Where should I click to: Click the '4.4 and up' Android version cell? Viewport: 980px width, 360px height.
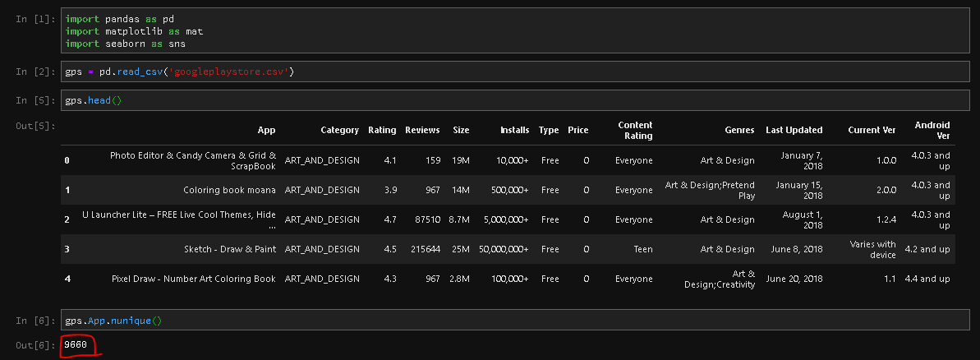pos(927,279)
